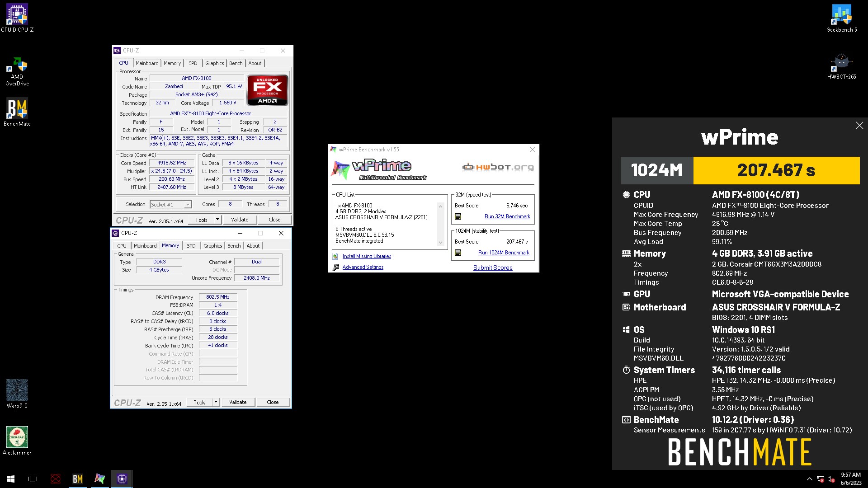The width and height of the screenshot is (868, 488).
Task: Switch to wPrime via its taskbar button
Action: click(x=99, y=479)
